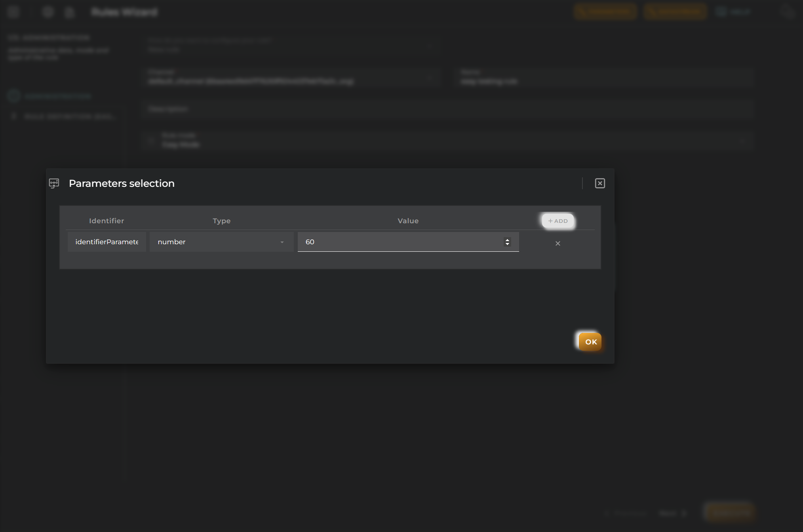Screen dimensions: 803x532
Task: Increment the value using the stepper arrows
Action: point(507,239)
